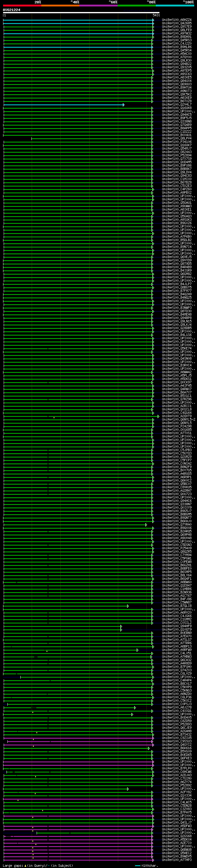197x868 pixels.
Task: Select hit UniRef100_A9TW32
Action: click(x=177, y=33)
